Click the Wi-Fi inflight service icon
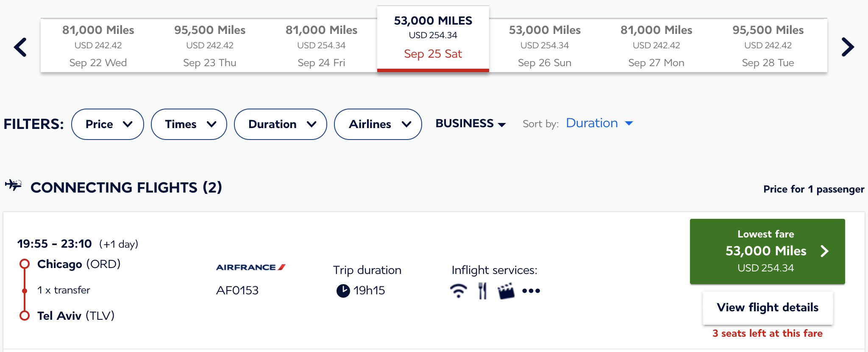Image resolution: width=868 pixels, height=352 pixels. coord(458,291)
